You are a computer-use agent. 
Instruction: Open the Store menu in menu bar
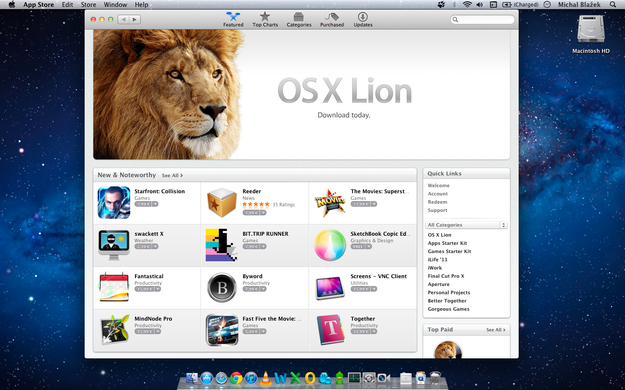pyautogui.click(x=88, y=5)
